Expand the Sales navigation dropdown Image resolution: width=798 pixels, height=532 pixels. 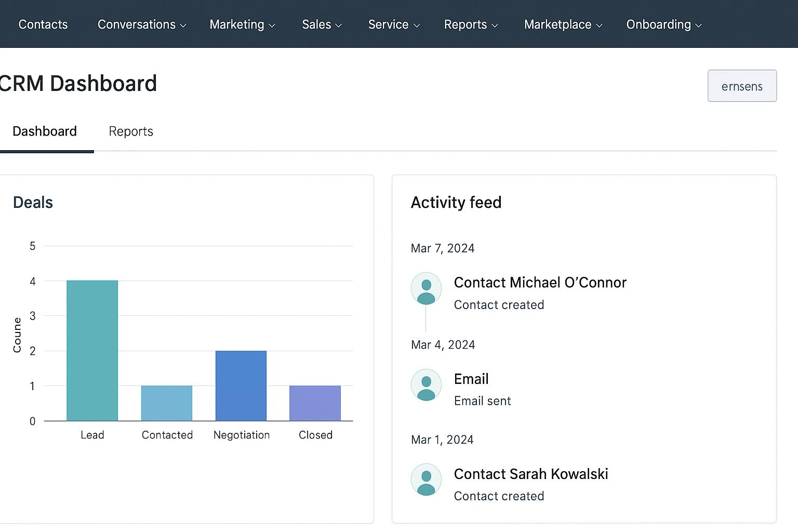pos(321,24)
